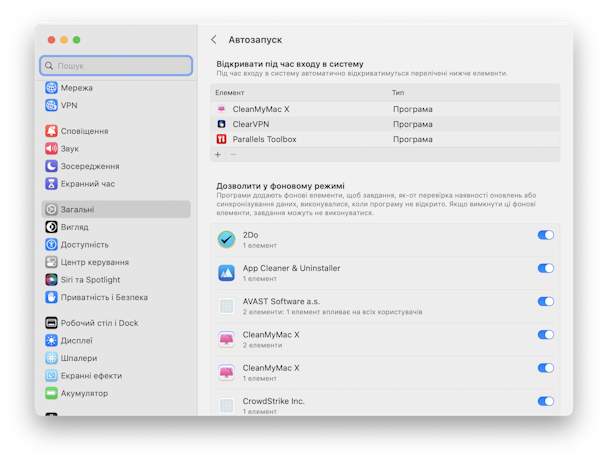Select ClearVPN row in login items
608x462 pixels.
click(385, 124)
